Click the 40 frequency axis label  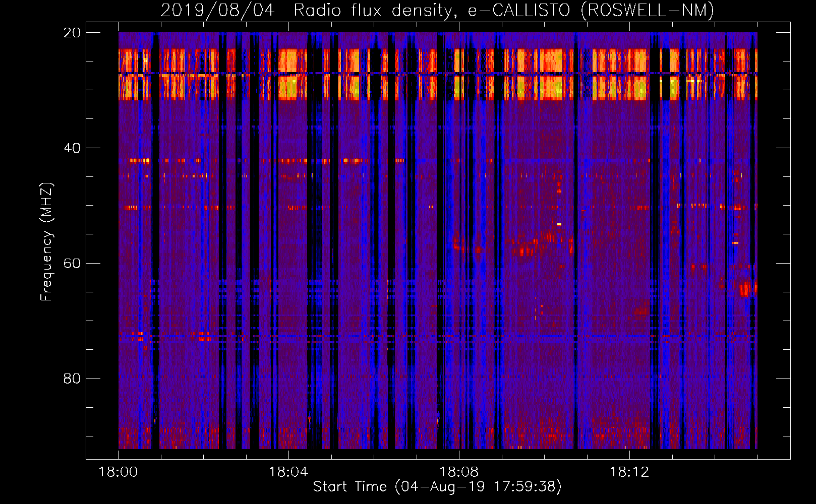[72, 148]
